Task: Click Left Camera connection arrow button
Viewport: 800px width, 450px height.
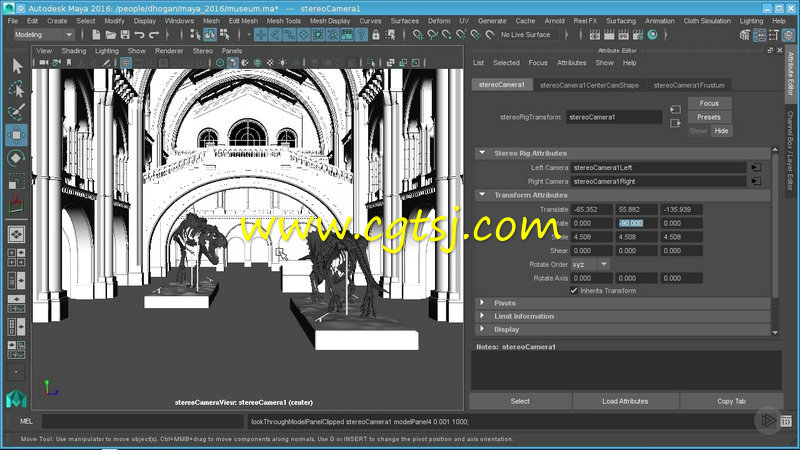Action: [756, 167]
